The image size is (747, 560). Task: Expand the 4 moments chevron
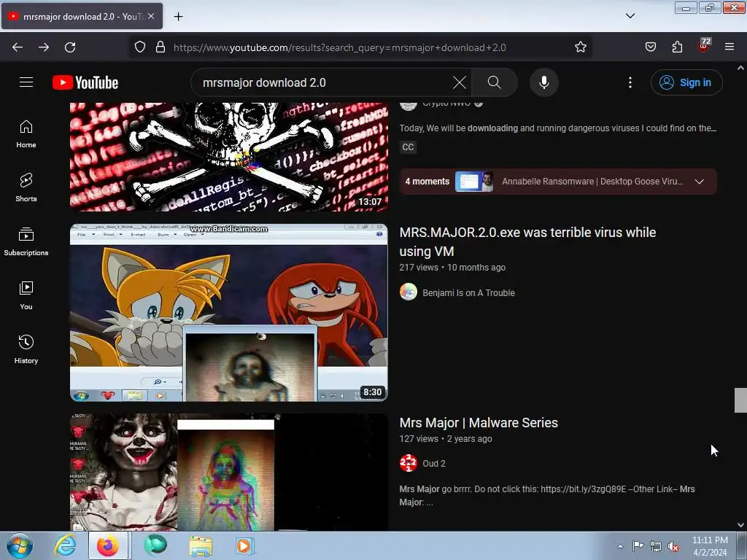click(x=700, y=182)
